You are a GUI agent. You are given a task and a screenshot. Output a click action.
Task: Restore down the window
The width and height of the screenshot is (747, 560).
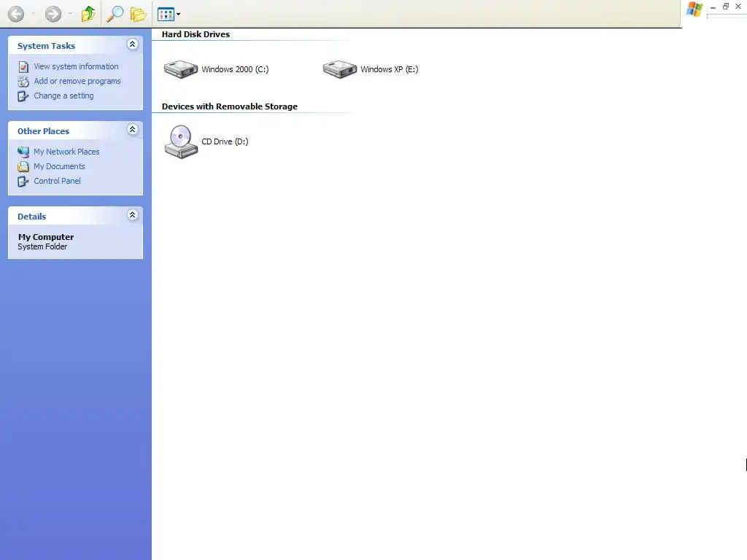(x=726, y=6)
